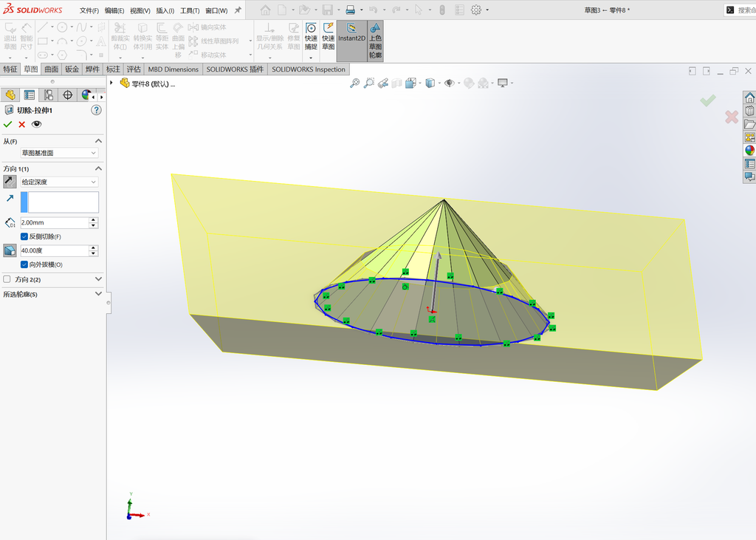Increase depth with the up spinner arrow
756x540 pixels.
point(94,219)
